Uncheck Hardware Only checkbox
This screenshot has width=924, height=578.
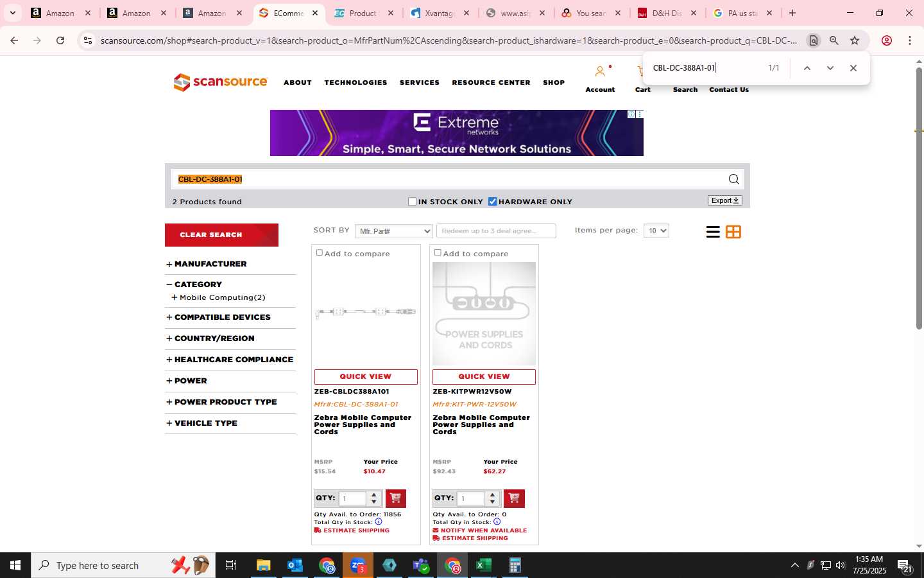[x=493, y=202]
